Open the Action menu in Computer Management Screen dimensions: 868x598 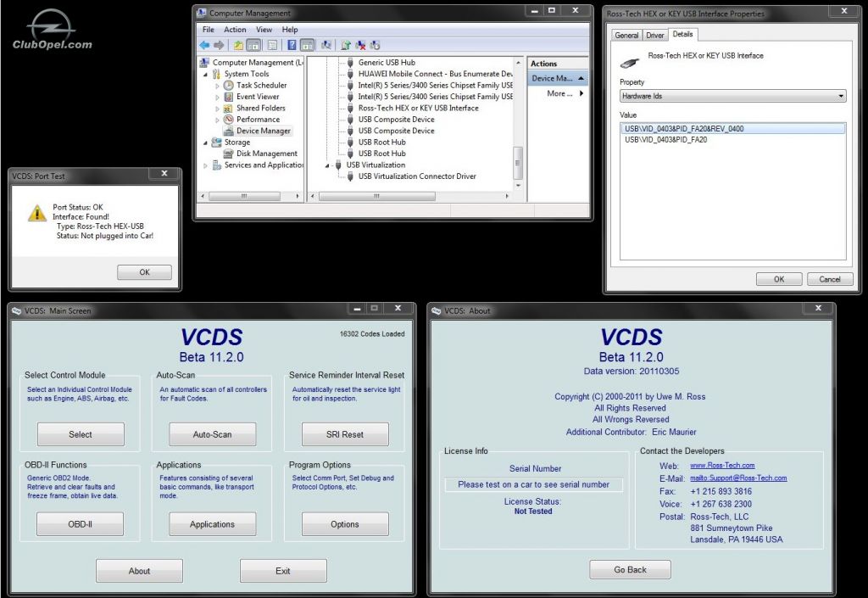(x=235, y=30)
